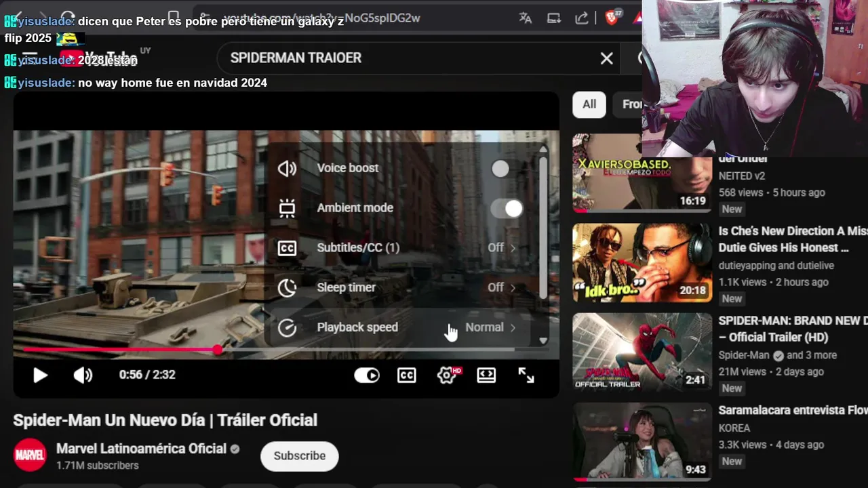Open the Playback speed submenu
Viewport: 868px width, 488px height.
401,327
